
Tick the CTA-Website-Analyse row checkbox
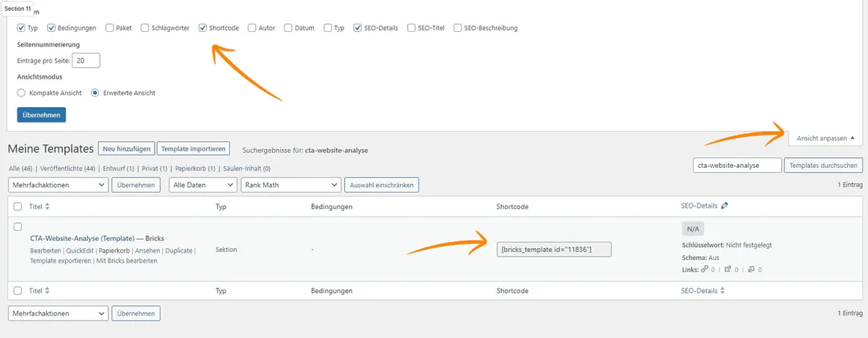(18, 227)
